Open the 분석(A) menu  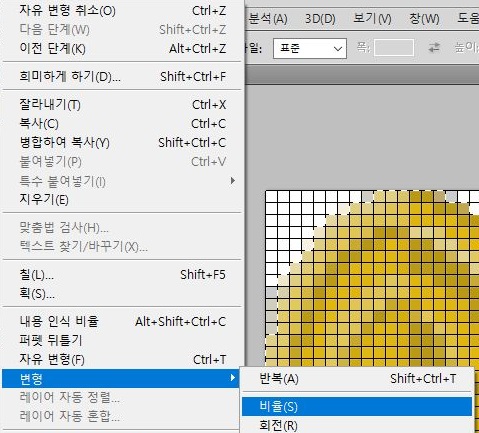click(268, 18)
